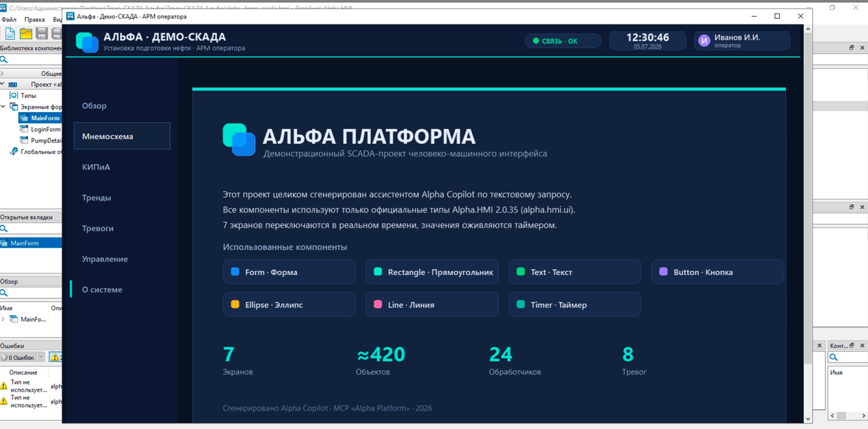Click the app icon in the Альфа window title bar
Screen dimensions: 868x429
70,16
